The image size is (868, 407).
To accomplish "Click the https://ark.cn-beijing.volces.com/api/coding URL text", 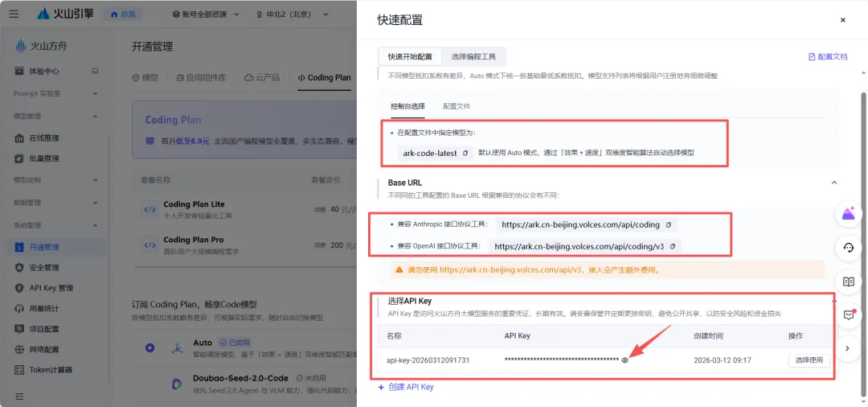I will pos(580,225).
